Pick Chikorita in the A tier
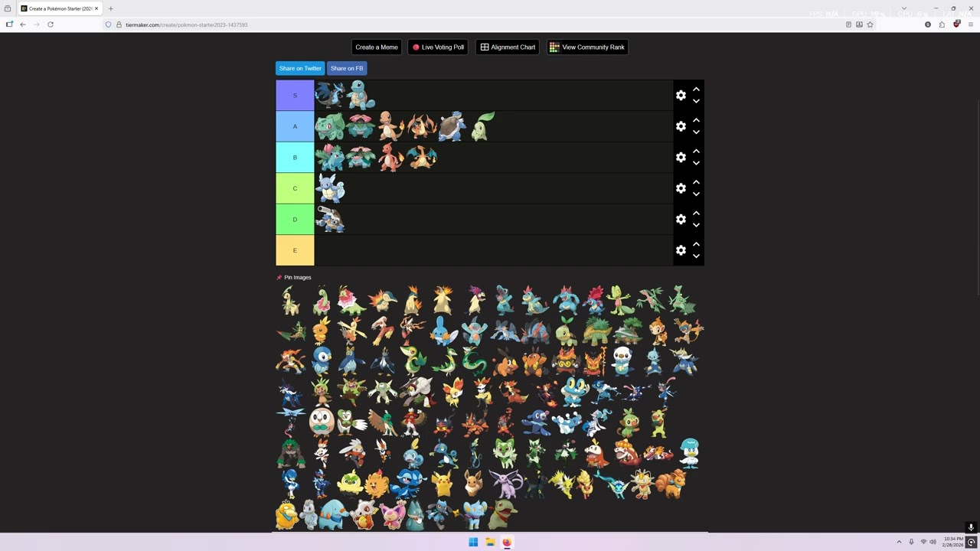 (x=483, y=126)
